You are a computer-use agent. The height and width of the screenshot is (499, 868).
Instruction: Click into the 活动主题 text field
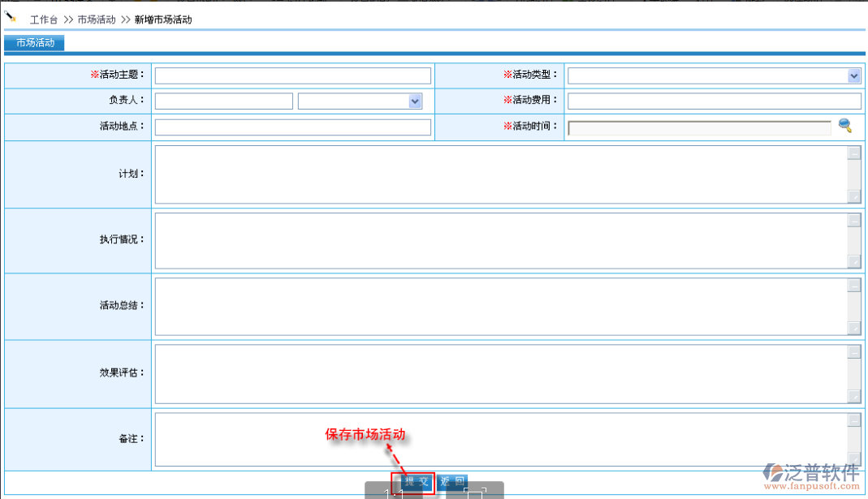click(292, 76)
